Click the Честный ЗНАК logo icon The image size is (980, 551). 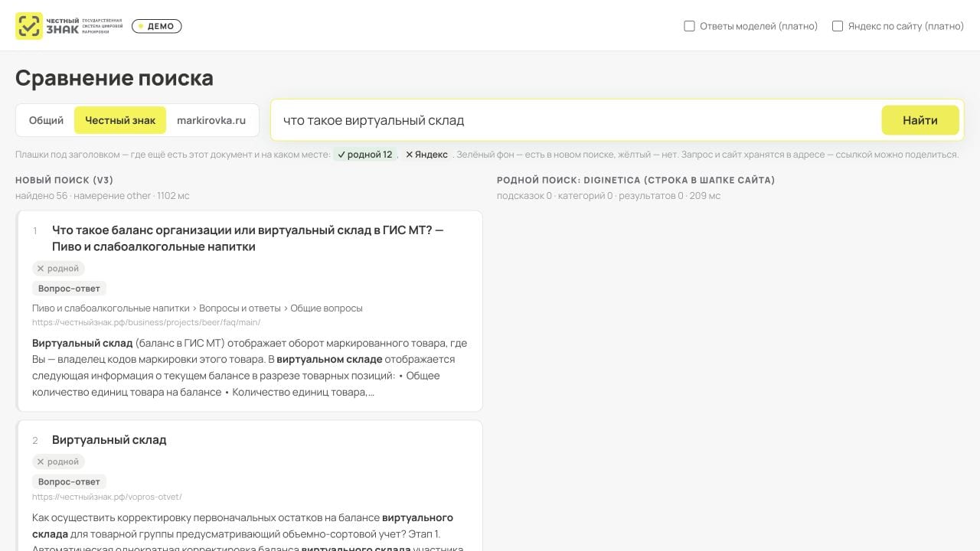[x=29, y=26]
